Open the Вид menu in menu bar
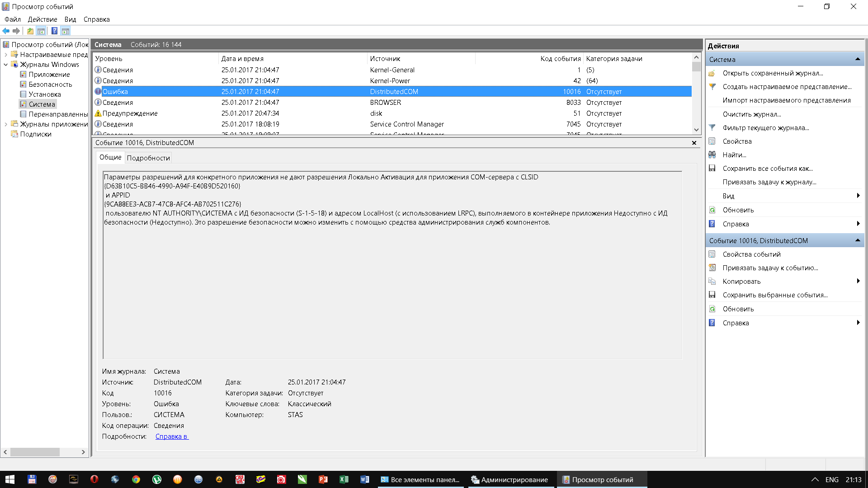Image resolution: width=868 pixels, height=488 pixels. 70,19
